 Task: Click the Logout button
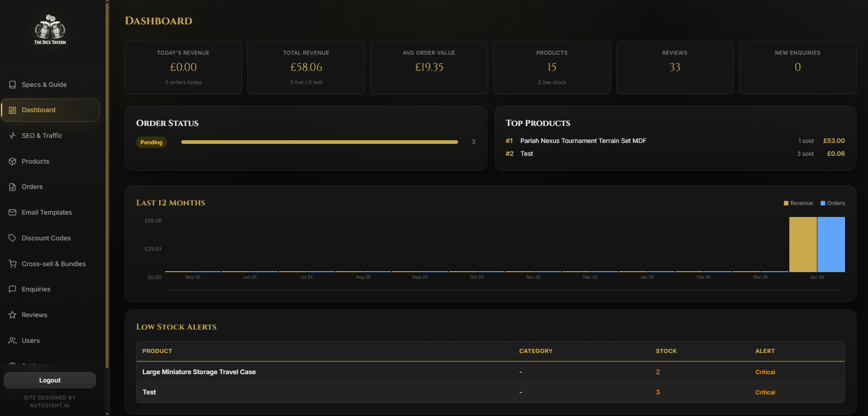pos(50,380)
